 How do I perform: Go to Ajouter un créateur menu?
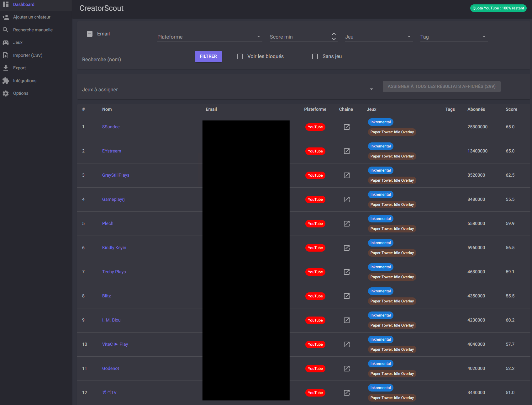click(32, 17)
